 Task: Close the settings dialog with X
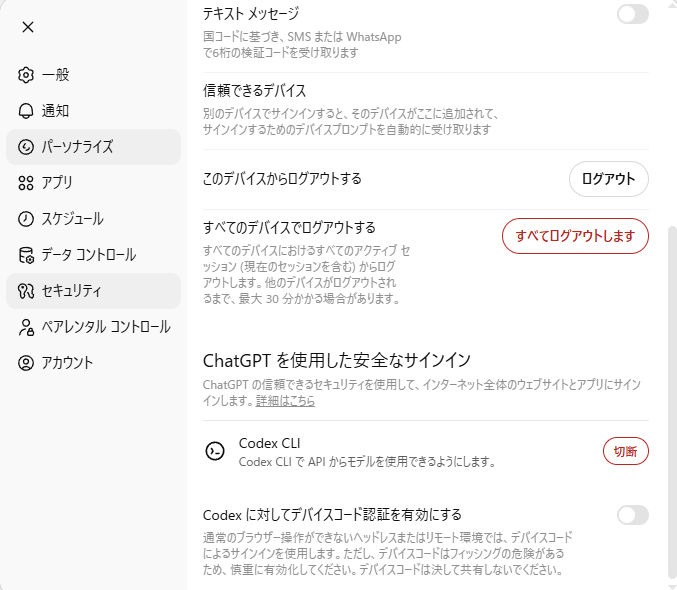28,27
